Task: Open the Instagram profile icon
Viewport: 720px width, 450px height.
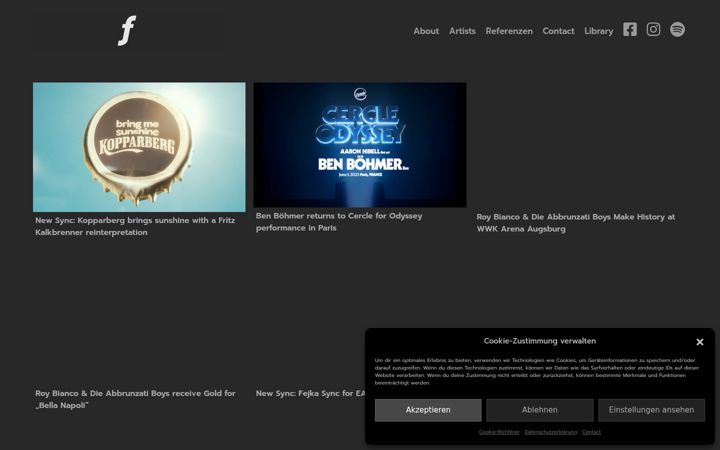Action: [x=653, y=30]
